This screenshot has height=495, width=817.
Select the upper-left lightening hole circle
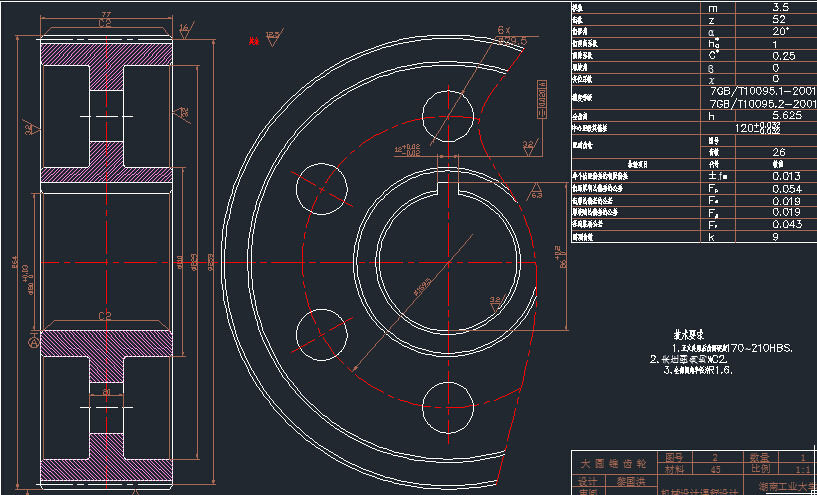pyautogui.click(x=323, y=186)
